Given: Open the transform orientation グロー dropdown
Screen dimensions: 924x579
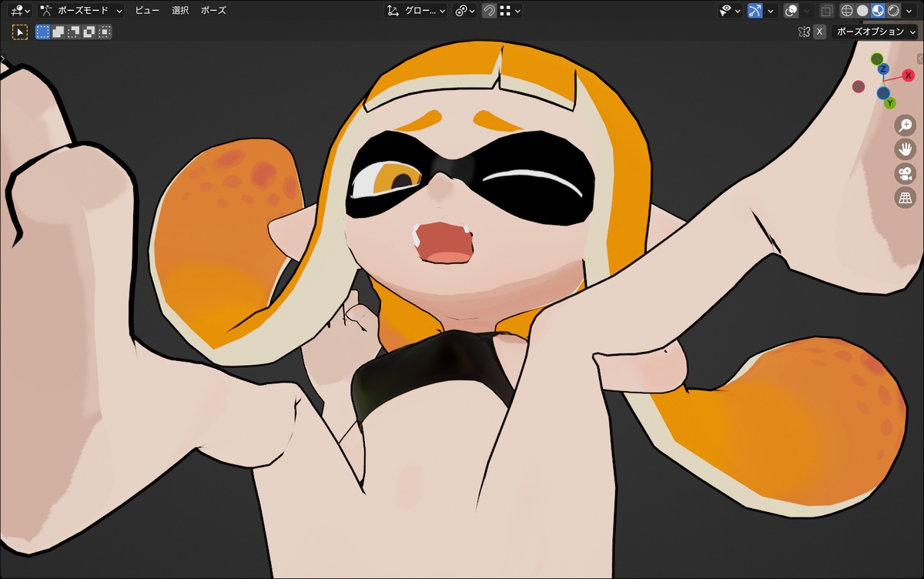Looking at the screenshot, I should tap(416, 11).
